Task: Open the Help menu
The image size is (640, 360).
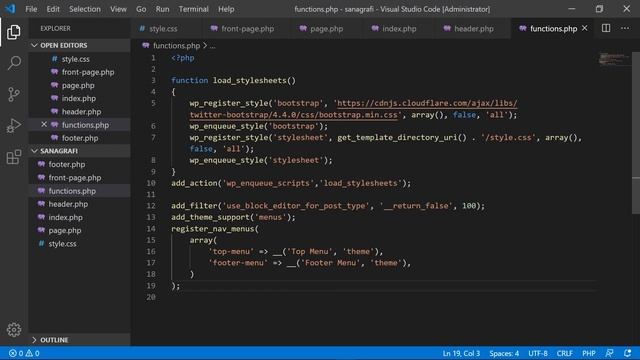Action: (226, 9)
